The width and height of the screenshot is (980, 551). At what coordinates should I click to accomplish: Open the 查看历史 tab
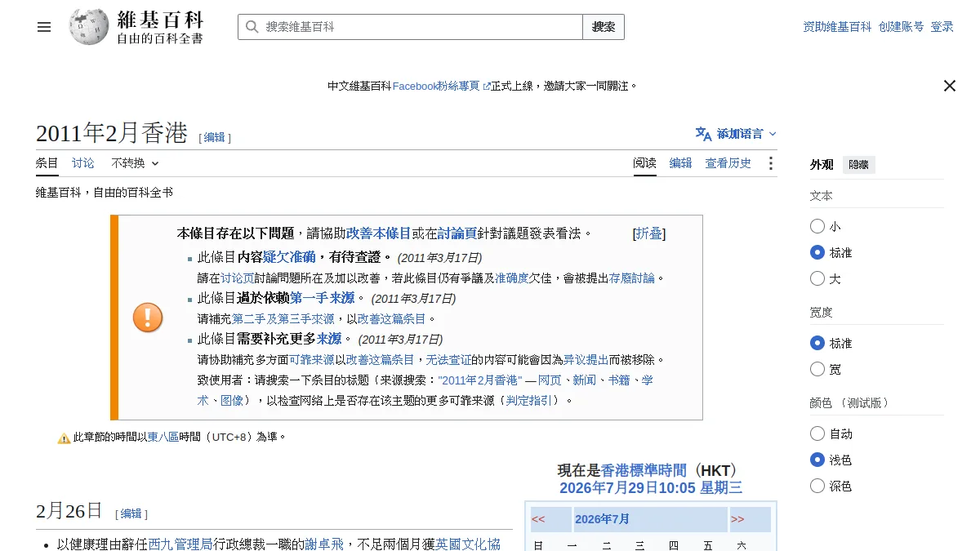click(x=728, y=163)
